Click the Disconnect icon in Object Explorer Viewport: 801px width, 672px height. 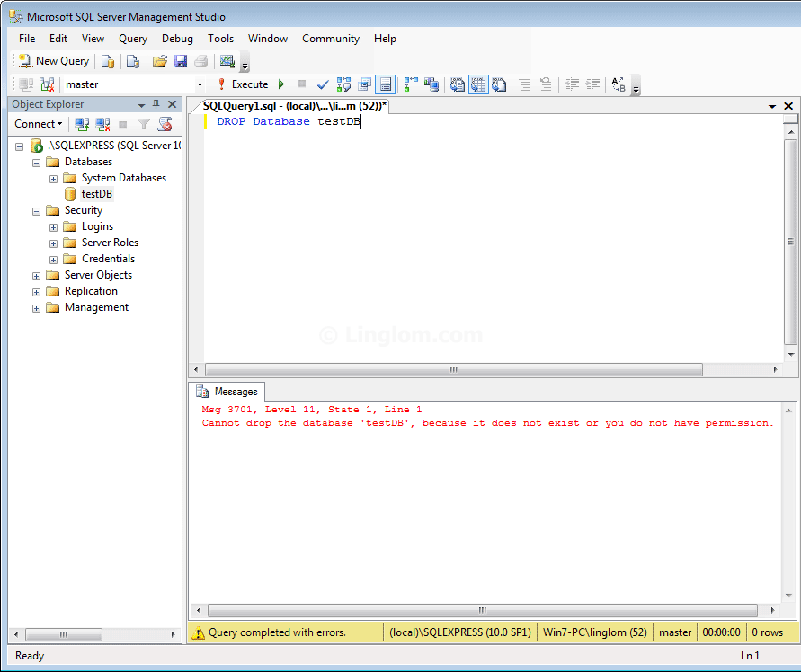(102, 124)
